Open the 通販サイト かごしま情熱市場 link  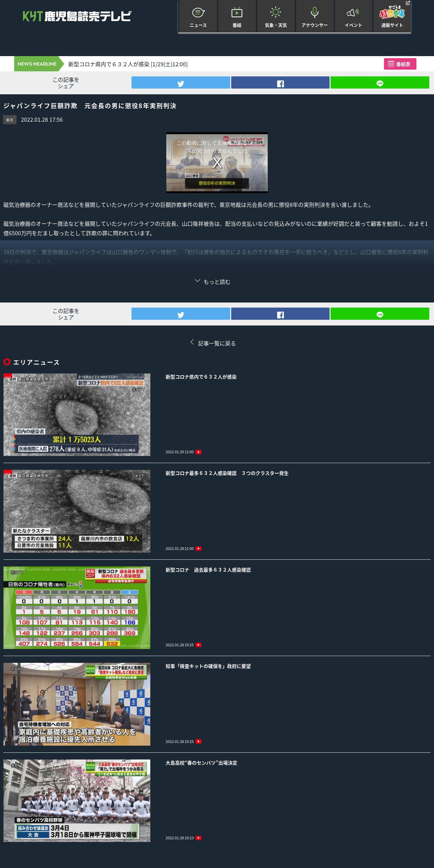[x=392, y=17]
